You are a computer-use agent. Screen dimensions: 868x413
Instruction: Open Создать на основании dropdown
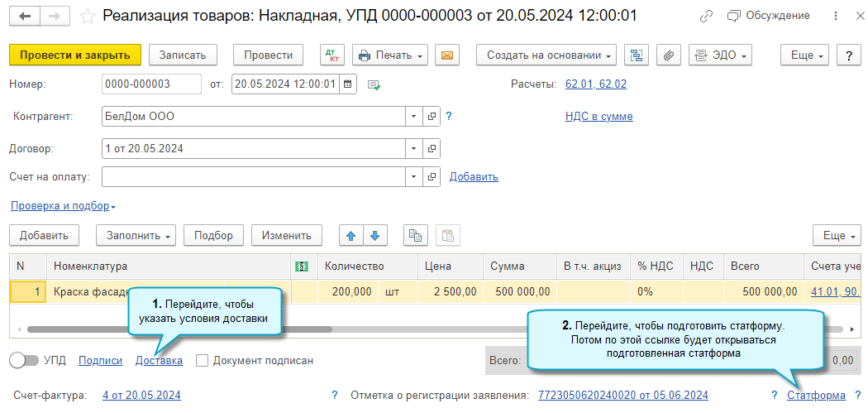[546, 55]
